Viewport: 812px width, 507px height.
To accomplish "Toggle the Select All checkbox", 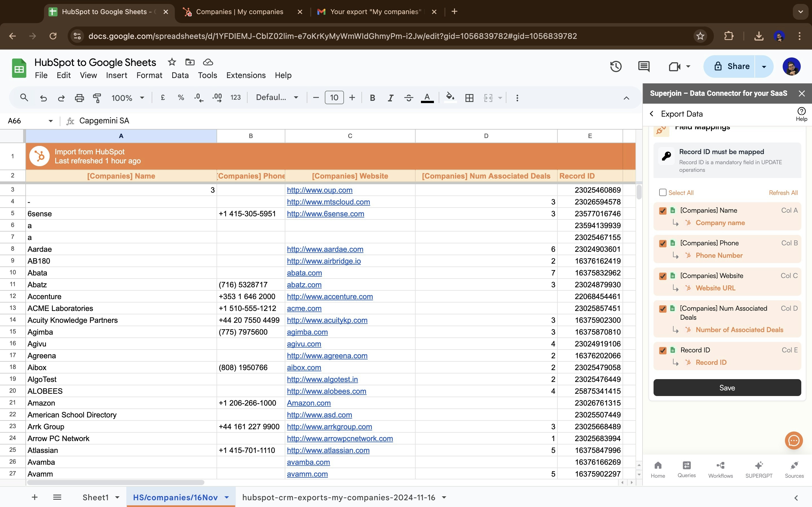I will pos(662,192).
